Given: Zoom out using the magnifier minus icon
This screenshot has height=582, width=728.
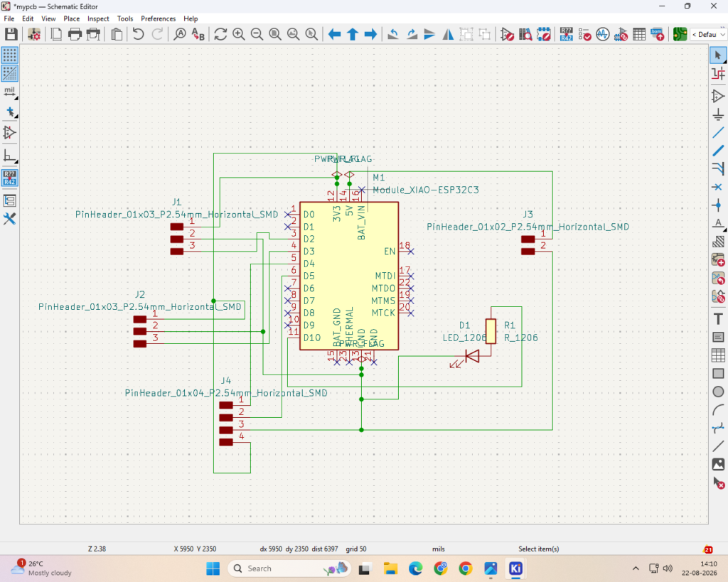Looking at the screenshot, I should point(257,34).
